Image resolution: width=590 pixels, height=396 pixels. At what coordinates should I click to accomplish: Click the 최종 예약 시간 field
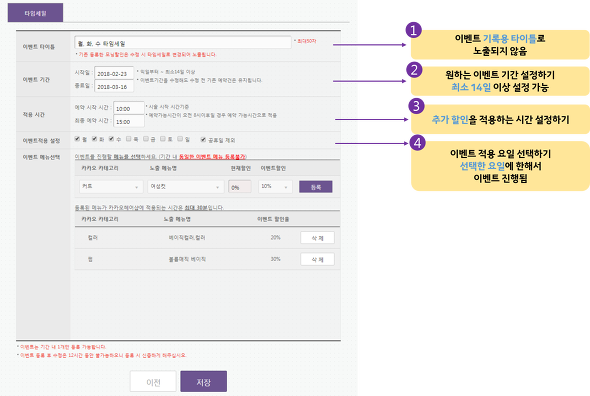click(129, 121)
